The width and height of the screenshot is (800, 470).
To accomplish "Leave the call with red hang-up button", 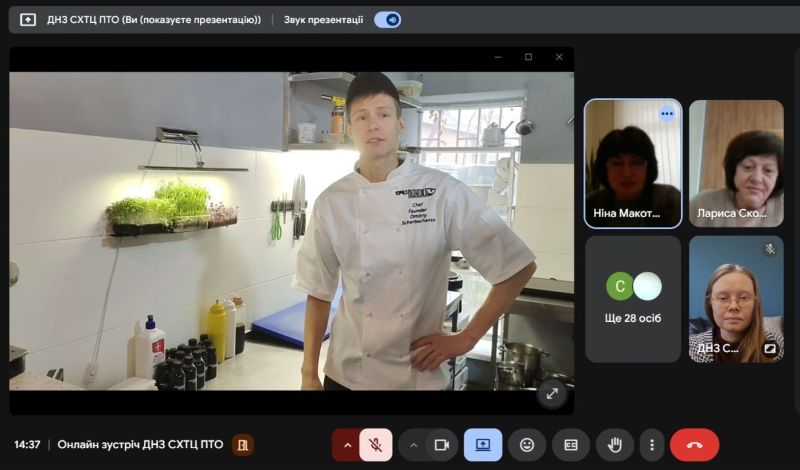I will [695, 445].
